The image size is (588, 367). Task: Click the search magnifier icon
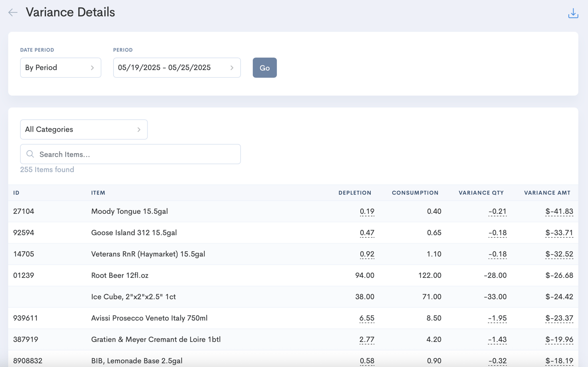point(30,154)
